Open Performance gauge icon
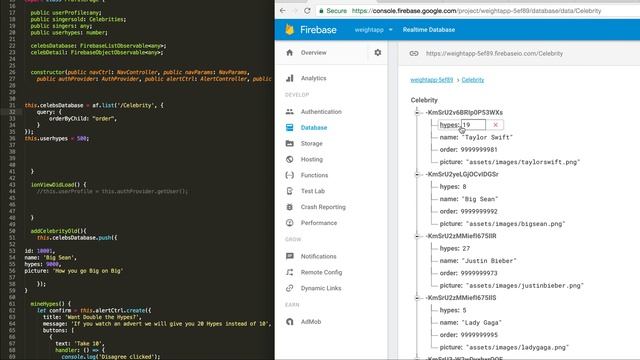Image resolution: width=640 pixels, height=360 pixels. pos(290,223)
